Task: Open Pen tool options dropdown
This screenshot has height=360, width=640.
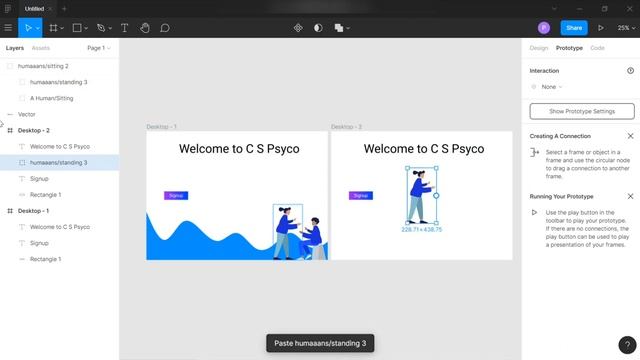Action: click(x=110, y=28)
